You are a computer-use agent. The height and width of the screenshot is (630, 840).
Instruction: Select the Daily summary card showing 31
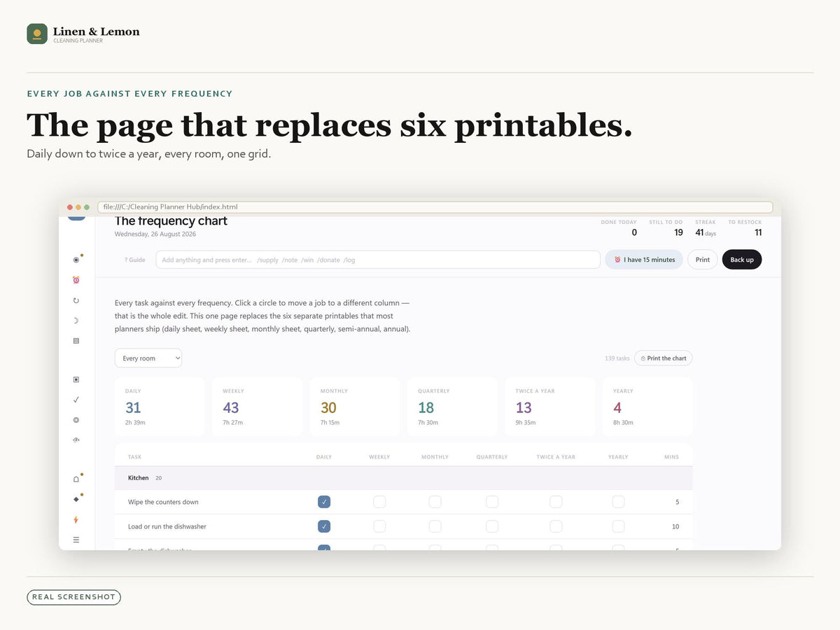coord(160,407)
